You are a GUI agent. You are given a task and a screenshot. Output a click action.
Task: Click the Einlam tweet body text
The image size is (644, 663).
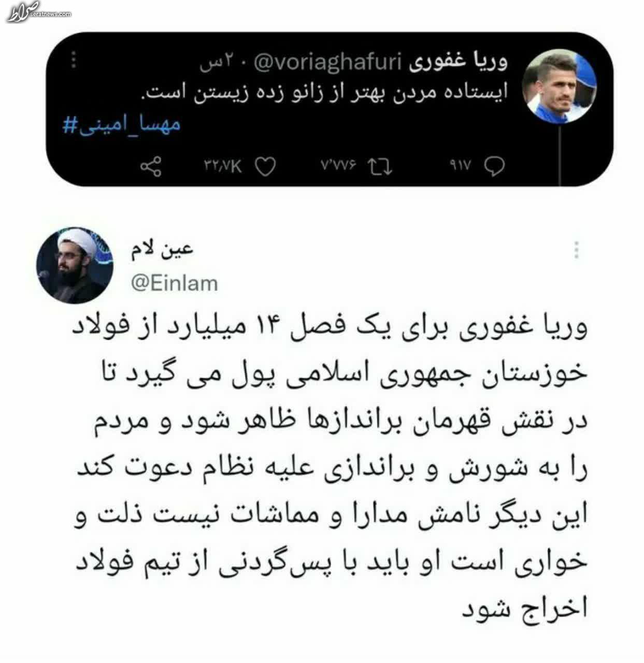coord(332,469)
